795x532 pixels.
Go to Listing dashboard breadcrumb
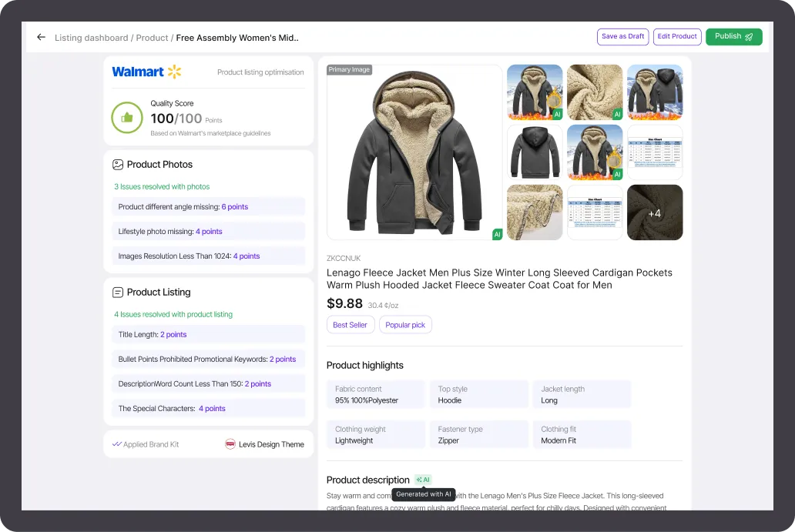pyautogui.click(x=91, y=38)
